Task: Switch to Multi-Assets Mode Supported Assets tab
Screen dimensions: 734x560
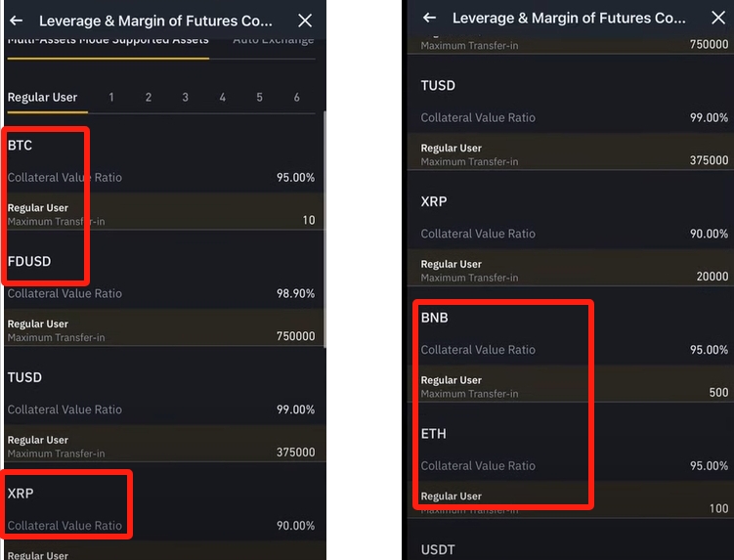Action: [x=108, y=41]
